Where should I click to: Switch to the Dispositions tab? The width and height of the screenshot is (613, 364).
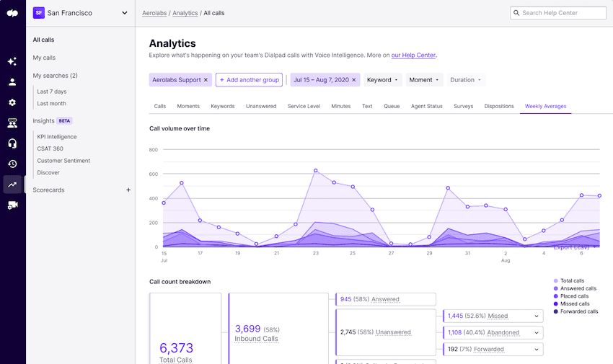pyautogui.click(x=499, y=106)
